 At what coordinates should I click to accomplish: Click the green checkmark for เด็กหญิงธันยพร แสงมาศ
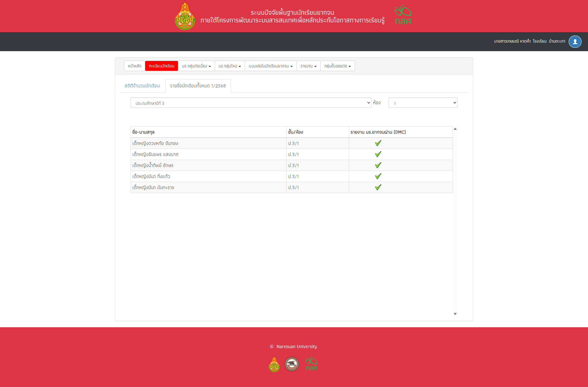(x=378, y=154)
